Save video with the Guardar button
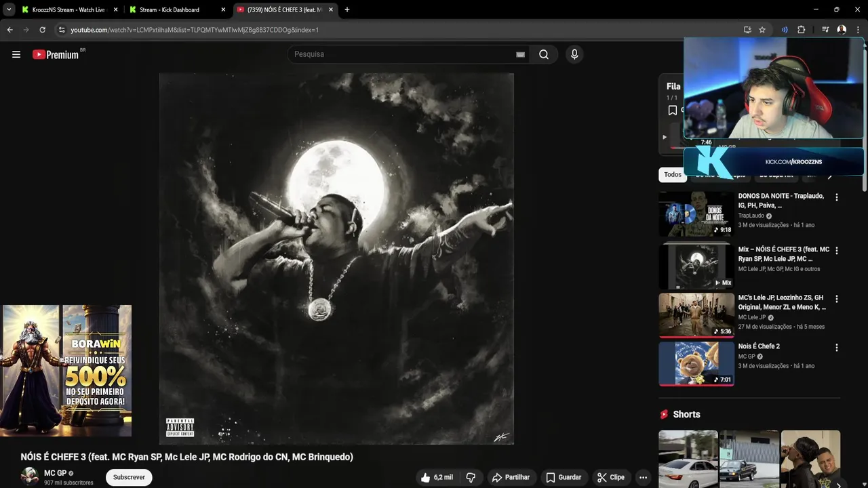The width and height of the screenshot is (868, 488). coord(564,477)
